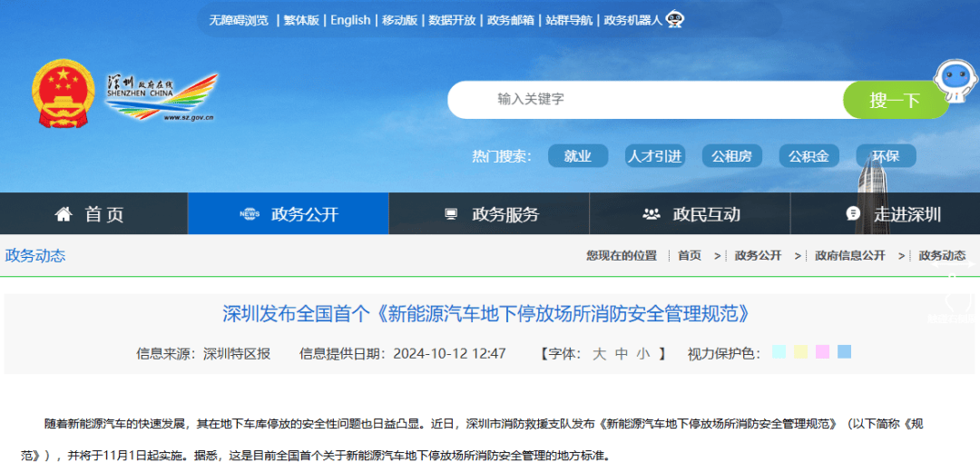This screenshot has width=980, height=473.
Task: Click the 人才引进 hot search tag
Action: [x=654, y=156]
